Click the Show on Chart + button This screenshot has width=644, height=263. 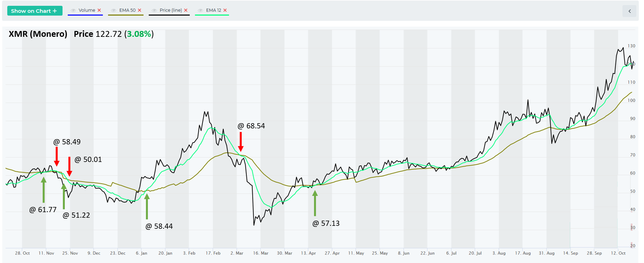tap(35, 11)
